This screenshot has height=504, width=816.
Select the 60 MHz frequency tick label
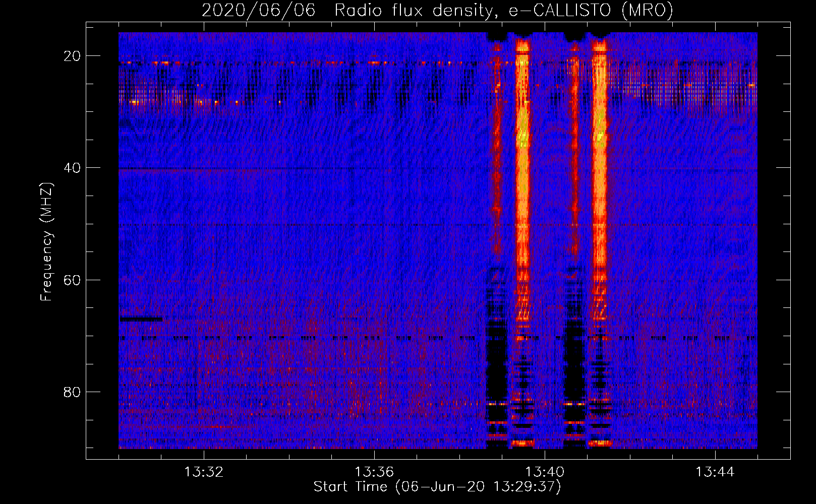click(x=72, y=280)
